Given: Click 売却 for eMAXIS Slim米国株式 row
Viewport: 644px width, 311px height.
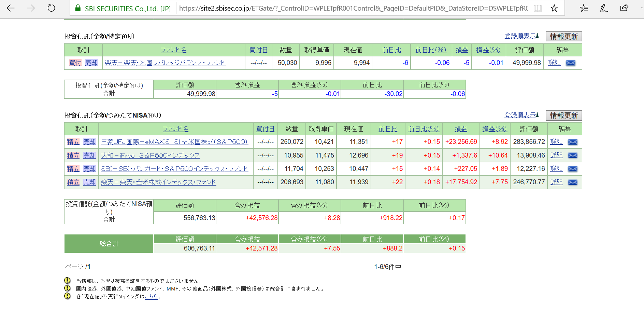Looking at the screenshot, I should (x=89, y=142).
